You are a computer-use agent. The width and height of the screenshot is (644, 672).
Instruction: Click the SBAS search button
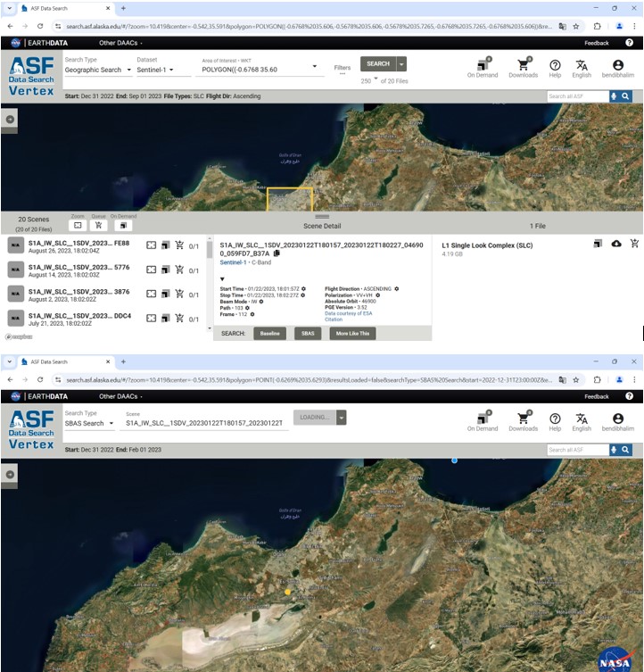click(308, 334)
